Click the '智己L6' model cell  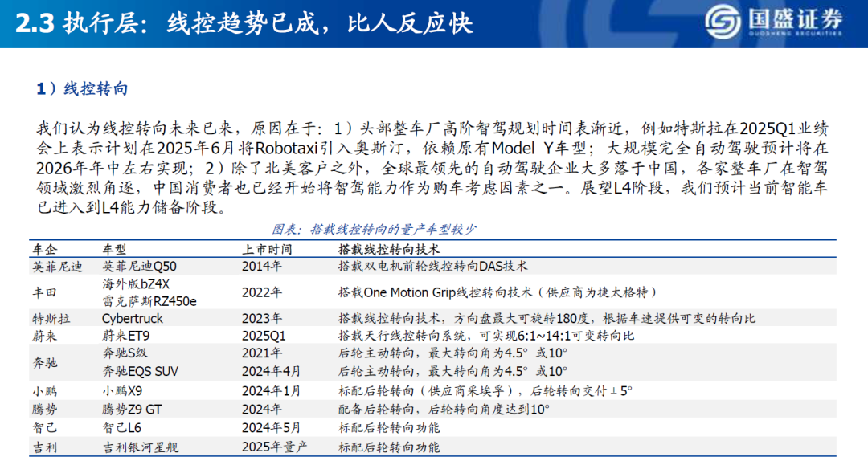pyautogui.click(x=122, y=428)
